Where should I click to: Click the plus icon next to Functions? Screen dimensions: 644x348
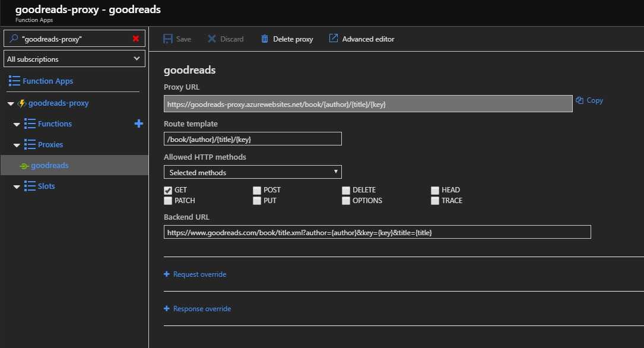pos(139,124)
